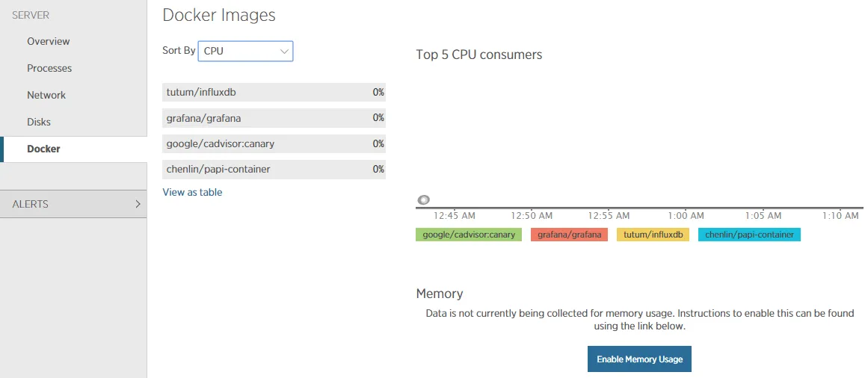This screenshot has width=868, height=378.
Task: Toggle the blue chenlin/papi-container legend swatch
Action: pos(749,235)
